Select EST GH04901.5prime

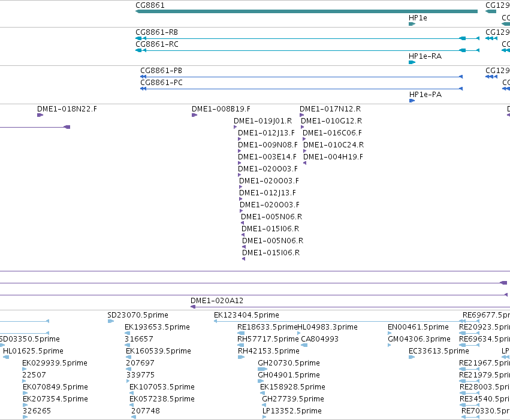tap(289, 375)
